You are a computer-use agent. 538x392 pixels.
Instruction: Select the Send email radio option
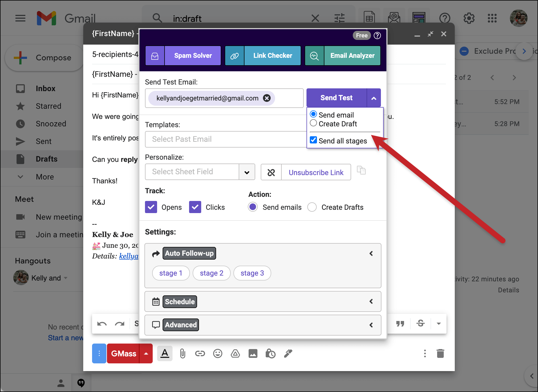coord(313,114)
